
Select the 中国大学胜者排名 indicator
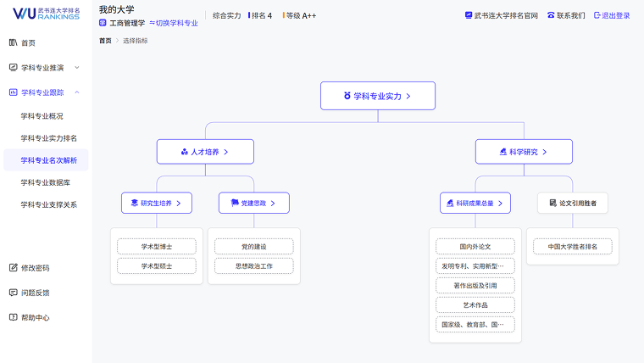click(573, 246)
